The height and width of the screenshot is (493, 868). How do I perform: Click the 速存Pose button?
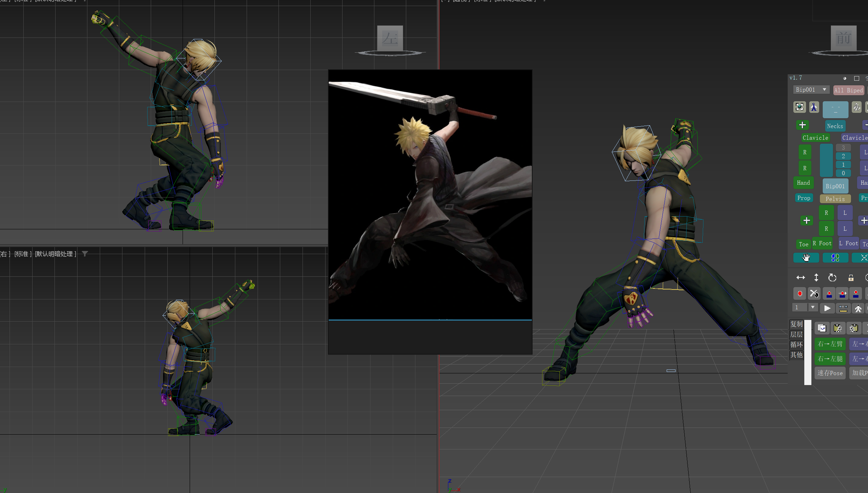pos(830,373)
